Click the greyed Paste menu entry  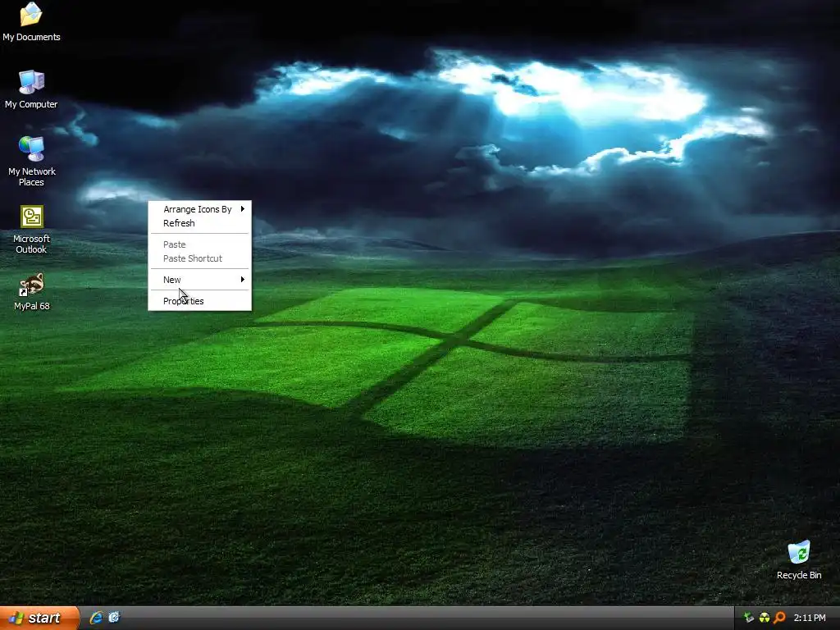click(x=199, y=244)
